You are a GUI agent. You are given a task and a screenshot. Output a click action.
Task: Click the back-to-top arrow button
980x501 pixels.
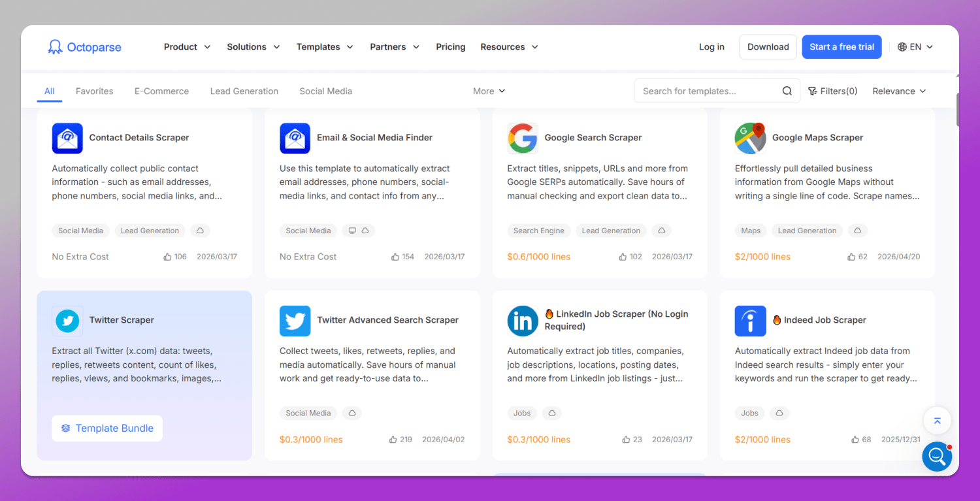coord(937,421)
